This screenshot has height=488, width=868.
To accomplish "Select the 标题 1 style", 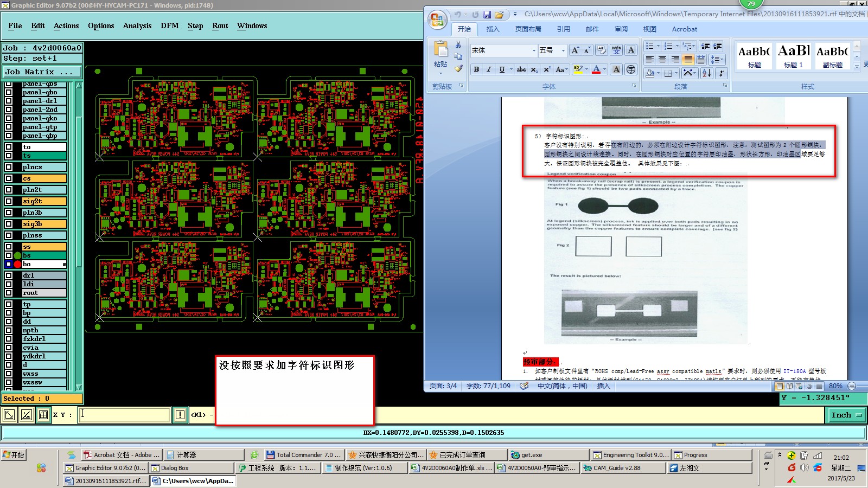I will (793, 56).
